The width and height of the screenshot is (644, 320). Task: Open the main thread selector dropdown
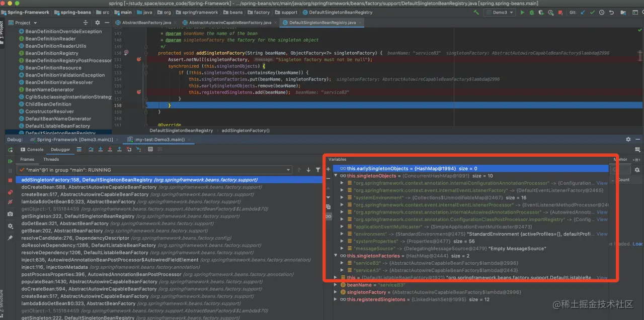[154, 170]
